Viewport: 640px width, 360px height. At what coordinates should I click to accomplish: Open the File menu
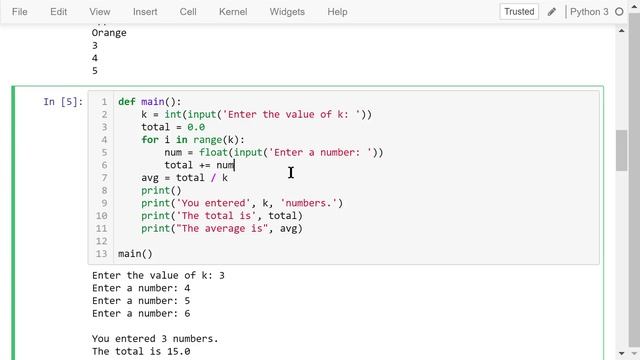tap(20, 12)
